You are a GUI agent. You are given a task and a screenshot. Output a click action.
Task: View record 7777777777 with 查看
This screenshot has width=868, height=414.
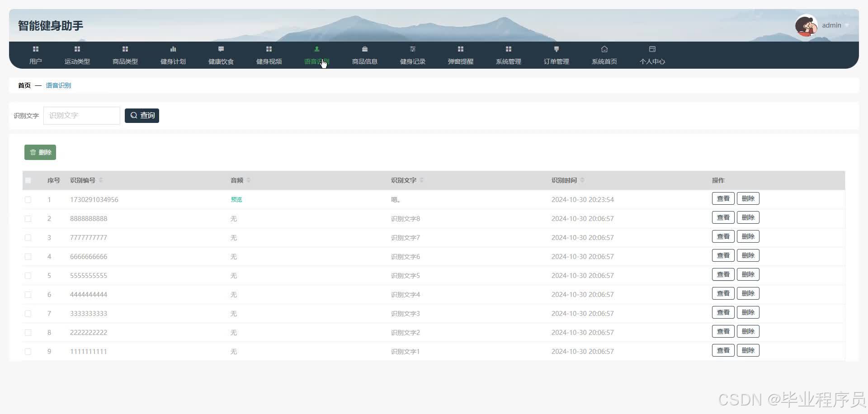[x=723, y=236]
